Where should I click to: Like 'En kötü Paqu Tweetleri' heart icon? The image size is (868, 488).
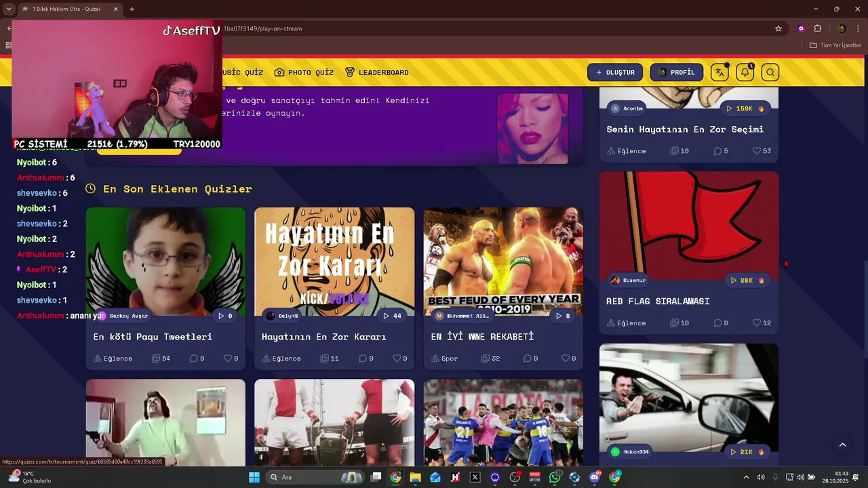[227, 359]
